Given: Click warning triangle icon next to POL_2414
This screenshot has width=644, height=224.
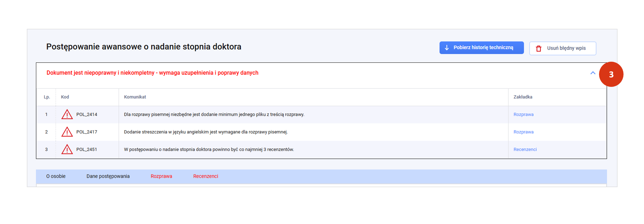Looking at the screenshot, I should [67, 115].
